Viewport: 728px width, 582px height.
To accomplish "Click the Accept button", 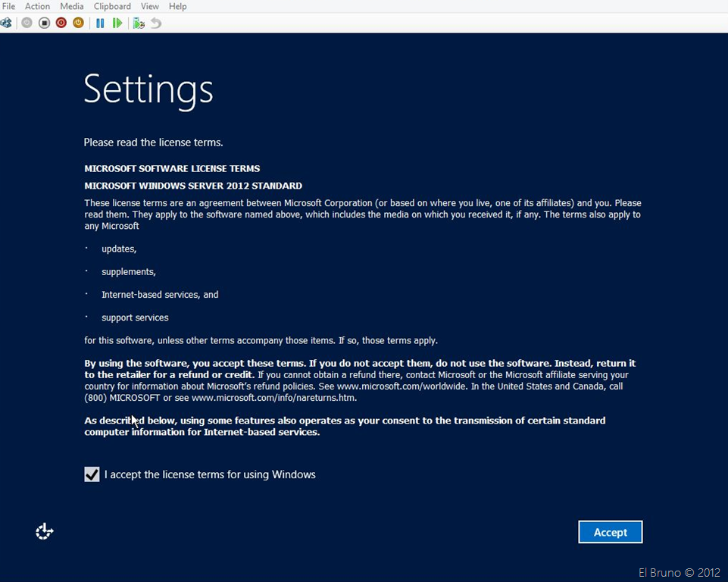I will point(610,532).
